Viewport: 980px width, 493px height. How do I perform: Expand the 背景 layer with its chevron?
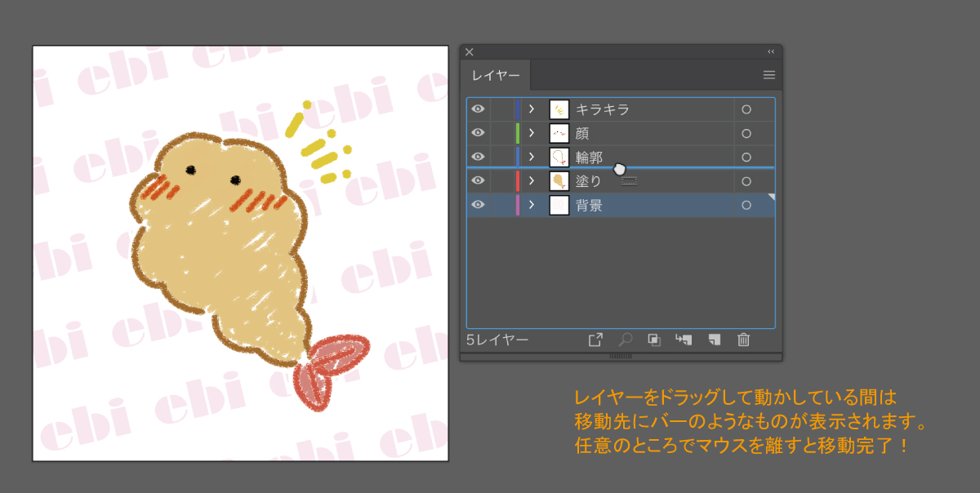pos(532,205)
